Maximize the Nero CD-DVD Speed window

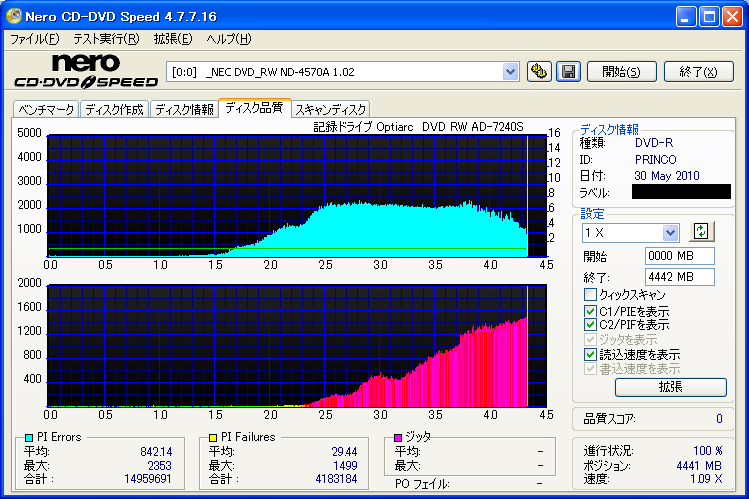click(x=709, y=17)
